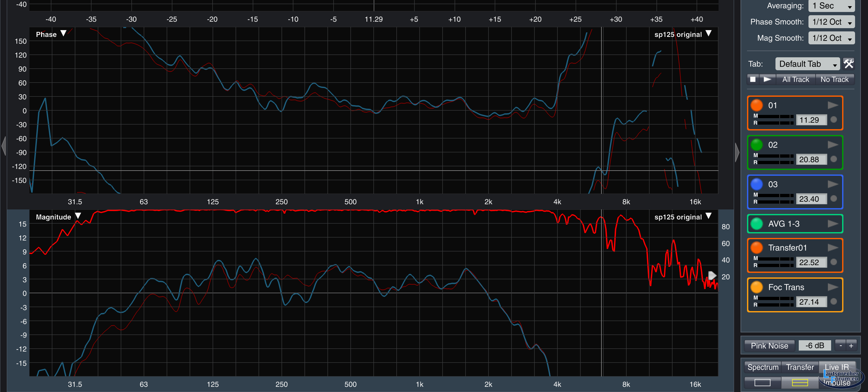The width and height of the screenshot is (868, 392).
Task: Click the 11.29 delay field of measurement 01
Action: (811, 120)
